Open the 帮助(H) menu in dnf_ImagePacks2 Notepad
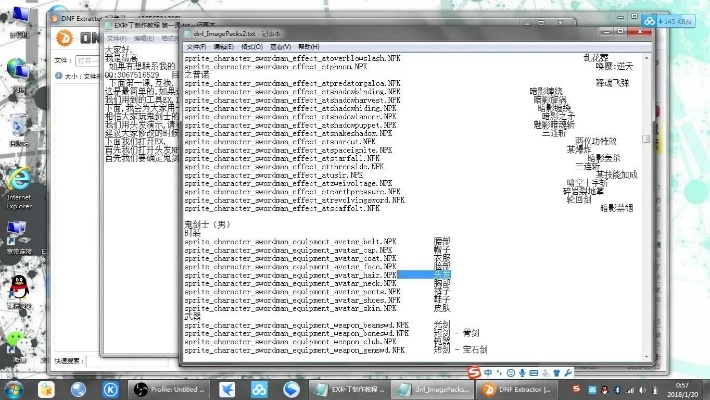Viewport: 710px width, 400px height. (308, 46)
